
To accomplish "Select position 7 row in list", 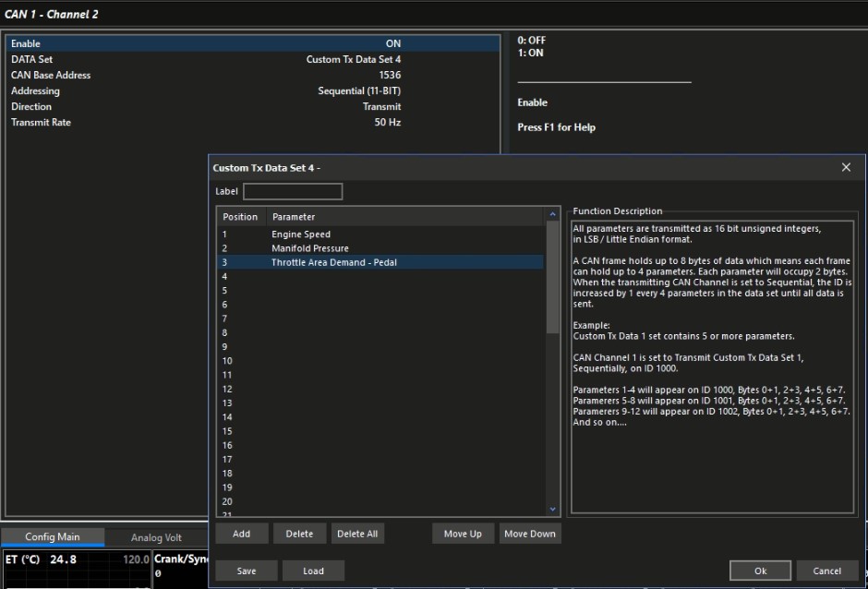I will tap(380, 319).
